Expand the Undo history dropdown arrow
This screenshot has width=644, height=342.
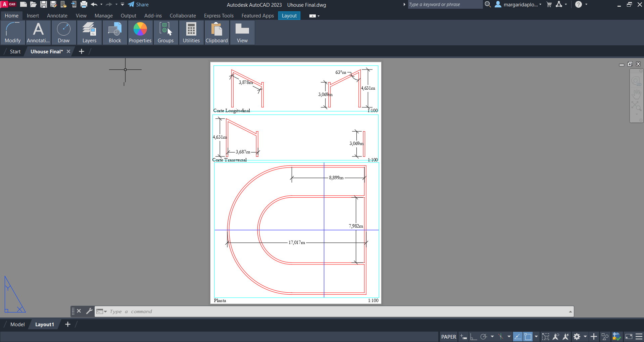(101, 5)
